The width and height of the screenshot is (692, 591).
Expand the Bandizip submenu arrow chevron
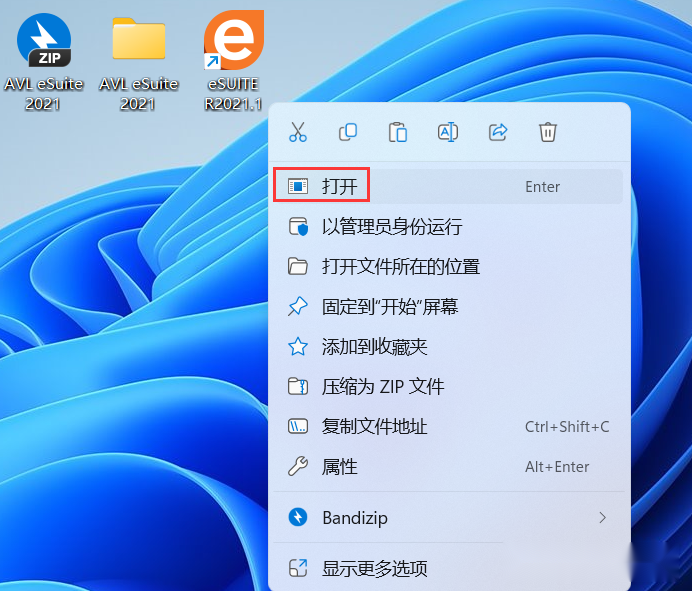[602, 517]
